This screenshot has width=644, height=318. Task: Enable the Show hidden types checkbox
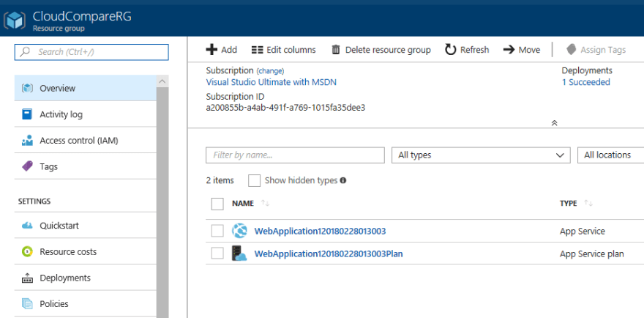(254, 180)
